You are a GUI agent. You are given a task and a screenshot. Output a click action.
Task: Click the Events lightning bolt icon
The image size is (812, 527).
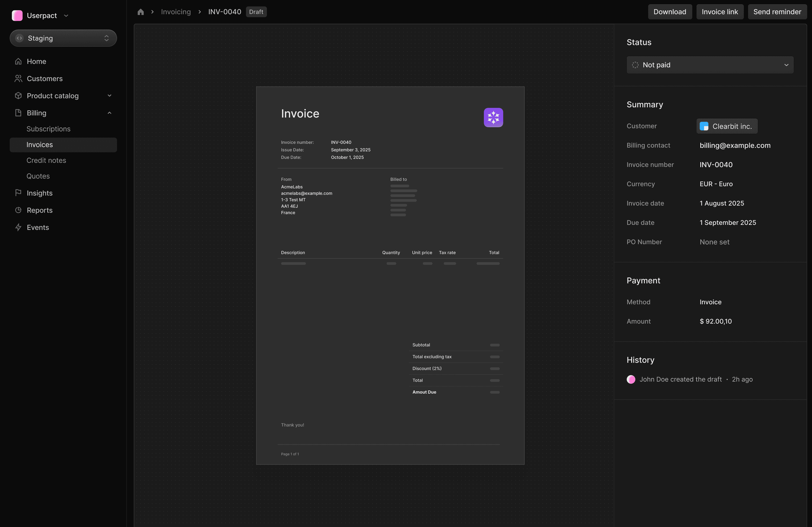pos(19,227)
